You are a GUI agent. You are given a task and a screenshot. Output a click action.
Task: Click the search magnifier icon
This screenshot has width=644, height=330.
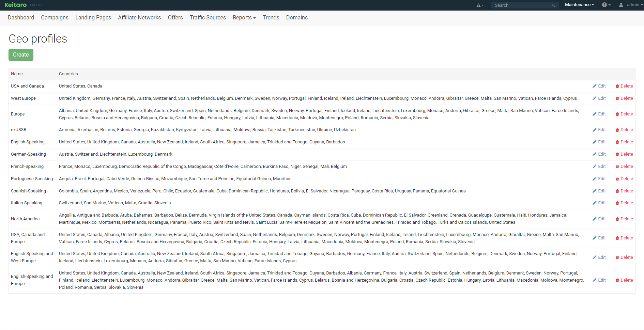[x=553, y=5]
